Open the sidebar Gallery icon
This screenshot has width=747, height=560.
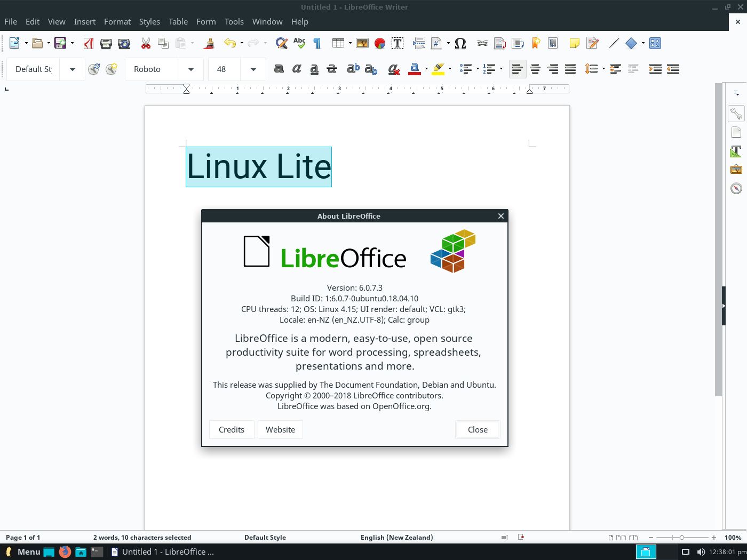coord(736,170)
